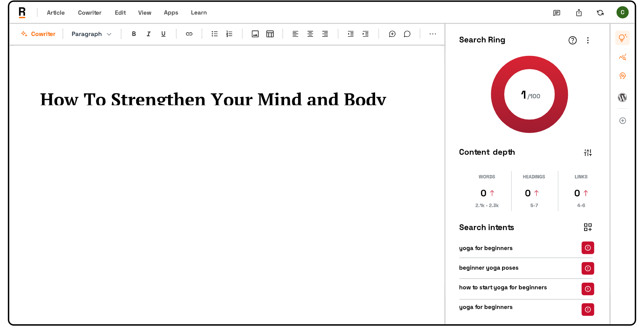The image size is (644, 326).
Task: Toggle bulleted list
Action: (x=214, y=34)
